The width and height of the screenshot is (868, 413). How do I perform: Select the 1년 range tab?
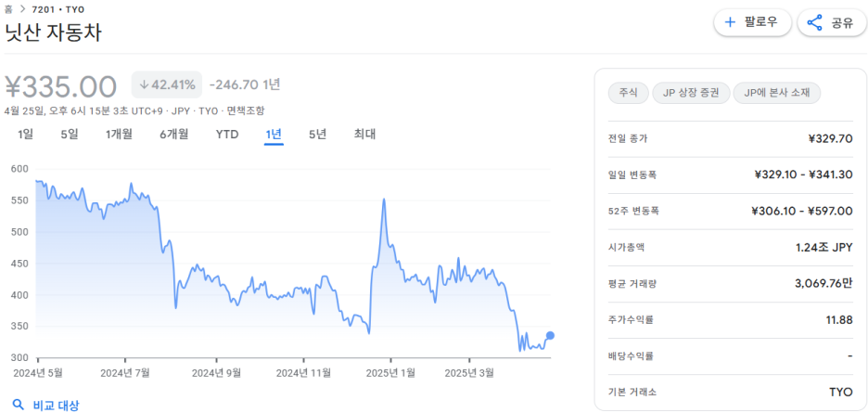tap(274, 135)
